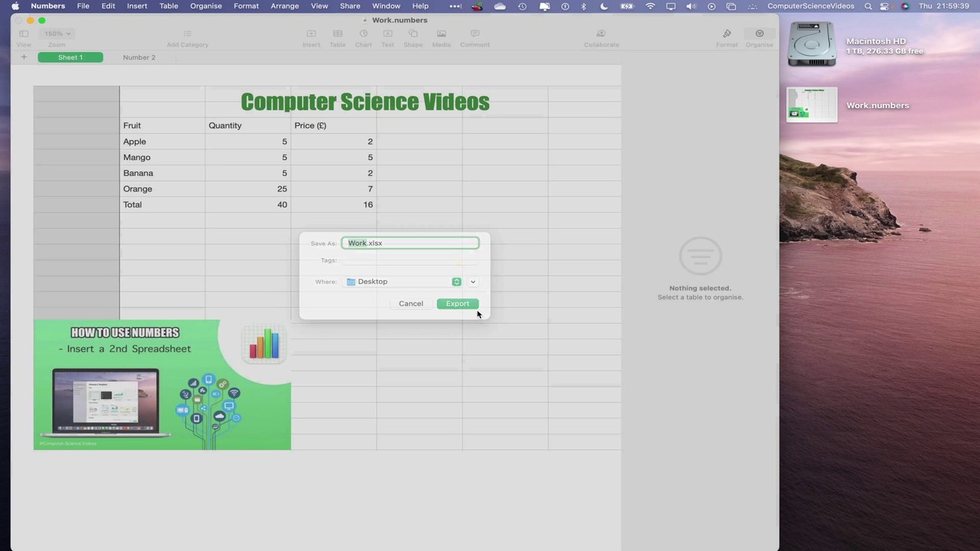Add a new sheet with plus icon
Image resolution: width=980 pixels, height=551 pixels.
[24, 57]
